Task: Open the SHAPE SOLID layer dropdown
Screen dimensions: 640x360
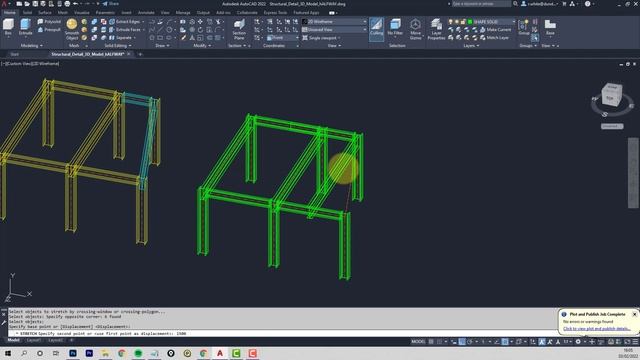Action: (x=494, y=22)
